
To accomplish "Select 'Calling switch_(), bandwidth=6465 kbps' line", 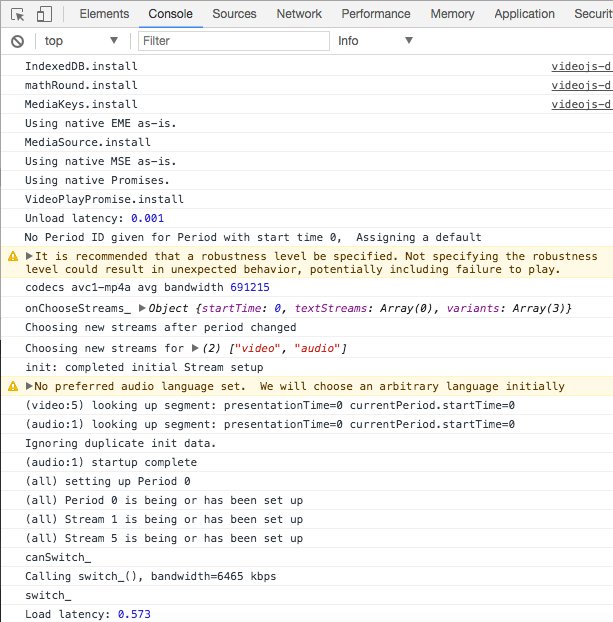I will click(x=307, y=577).
